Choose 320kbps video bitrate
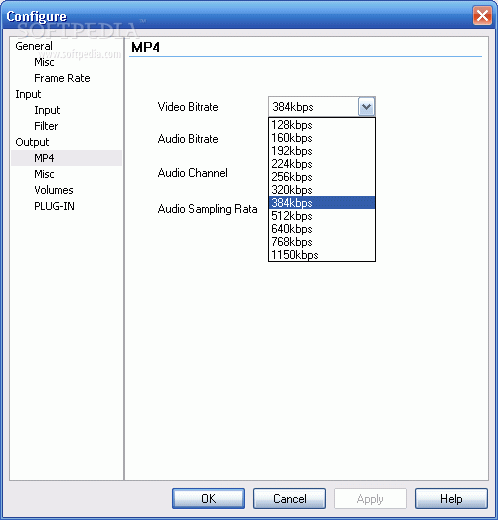This screenshot has width=498, height=520. (322, 190)
